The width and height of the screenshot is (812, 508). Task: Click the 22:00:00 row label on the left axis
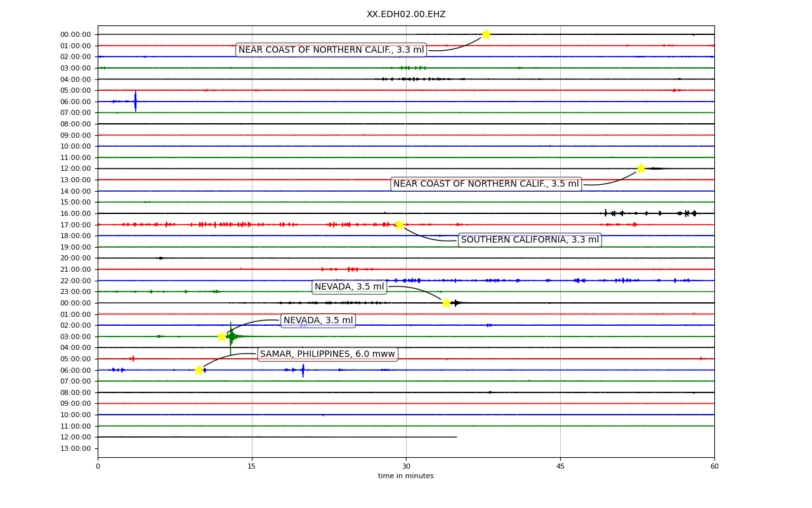tap(75, 281)
